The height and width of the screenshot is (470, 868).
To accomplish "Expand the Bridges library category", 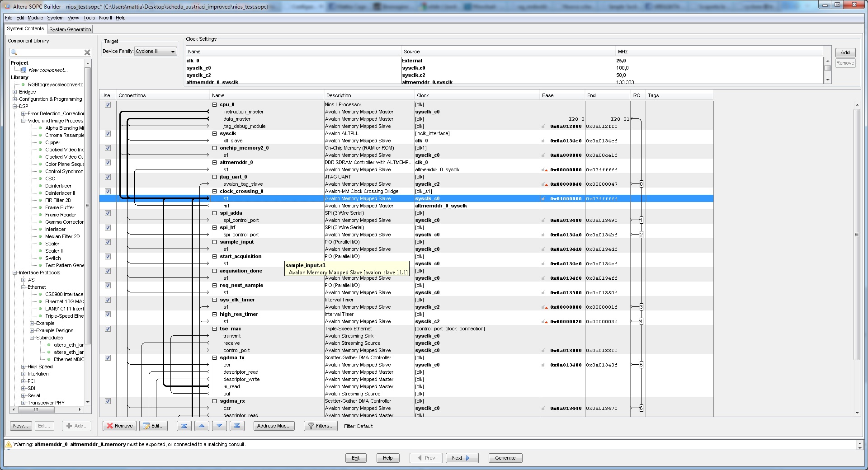I will click(15, 92).
